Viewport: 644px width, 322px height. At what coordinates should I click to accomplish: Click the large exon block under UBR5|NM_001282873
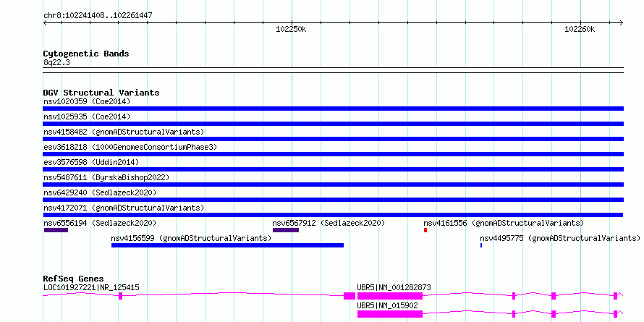390,296
